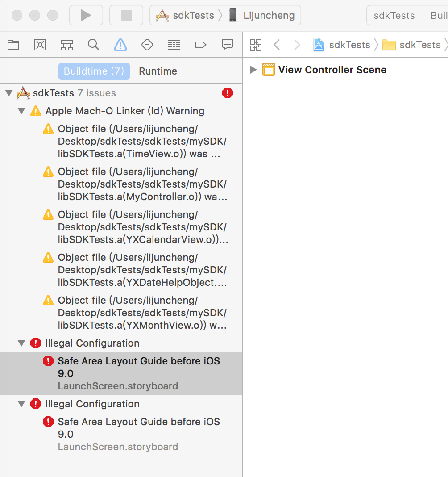Collapse Apple Mach-O Linker Warning group
Screen dimensions: 448x477
pyautogui.click(x=21, y=111)
